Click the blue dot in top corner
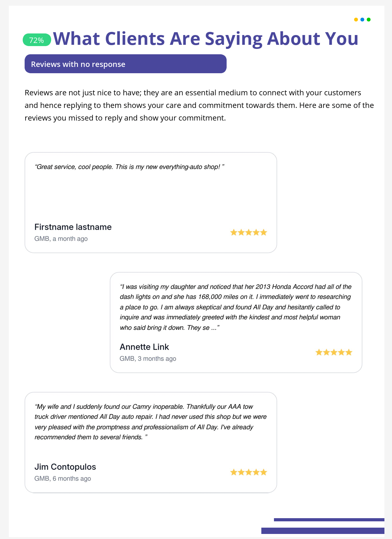 point(362,20)
